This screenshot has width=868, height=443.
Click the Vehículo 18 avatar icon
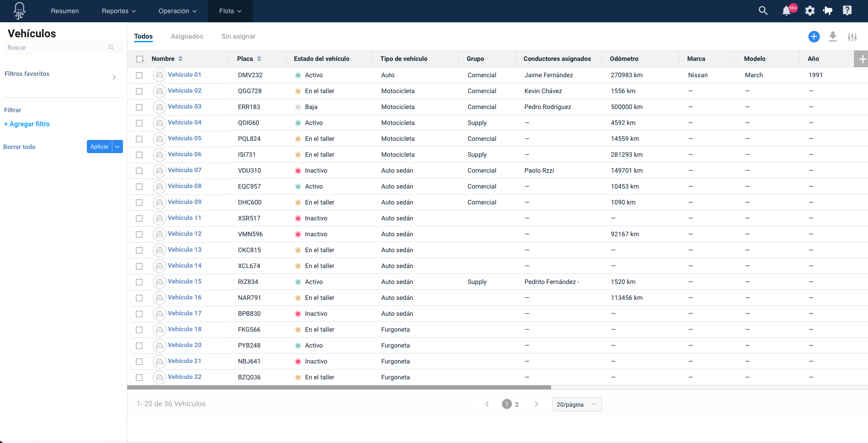pos(159,329)
